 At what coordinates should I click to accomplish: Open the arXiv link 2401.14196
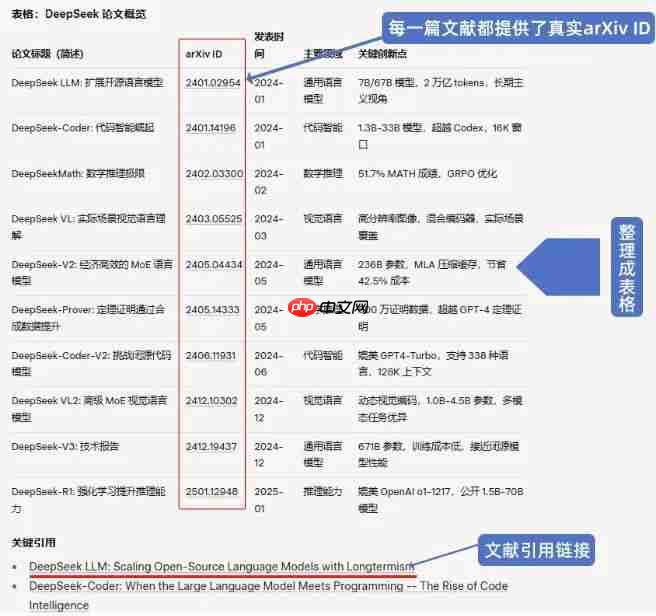210,128
